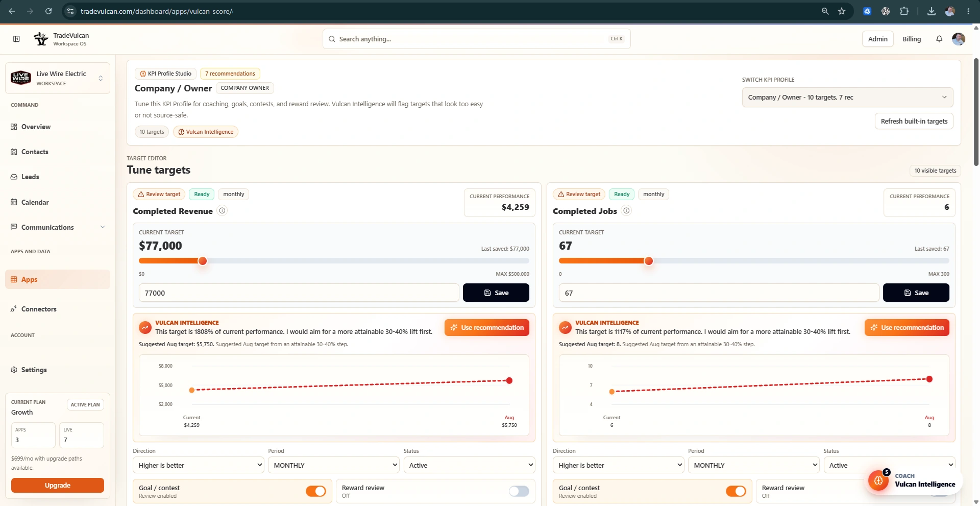The height and width of the screenshot is (506, 980).
Task: Open Status dropdown for Completed Jobs
Action: [889, 465]
